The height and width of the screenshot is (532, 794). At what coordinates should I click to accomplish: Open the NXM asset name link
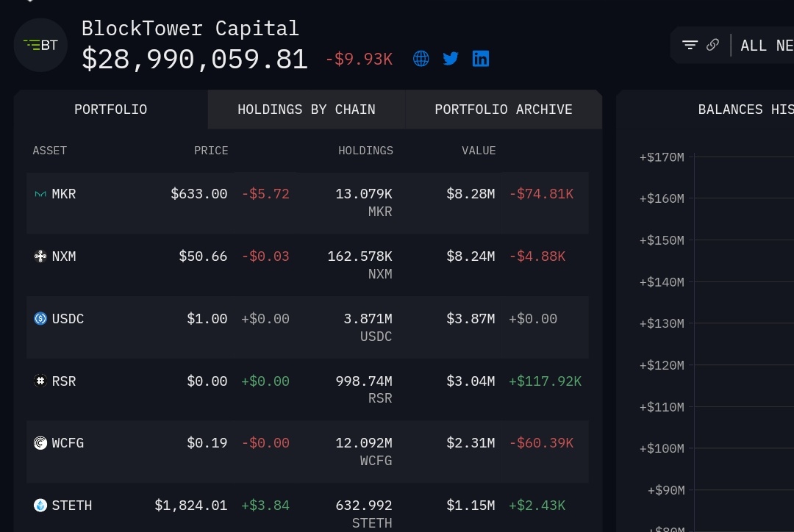64,256
